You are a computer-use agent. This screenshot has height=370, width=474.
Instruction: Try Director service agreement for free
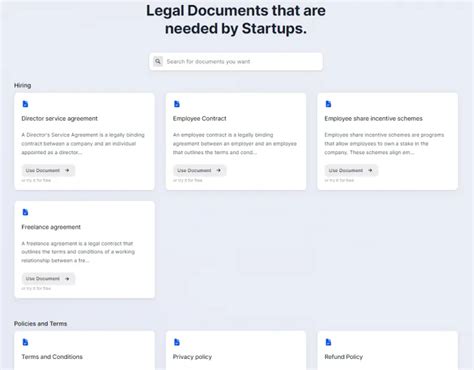pyautogui.click(x=36, y=180)
